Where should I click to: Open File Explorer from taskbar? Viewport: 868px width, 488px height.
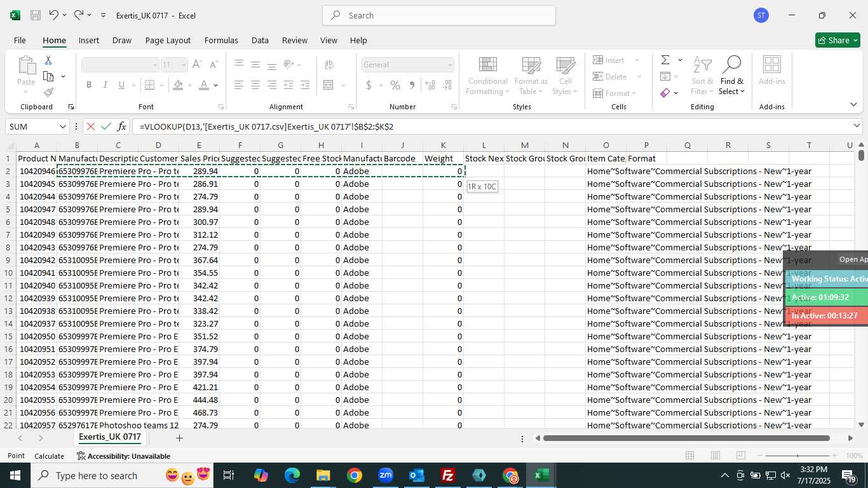click(323, 475)
